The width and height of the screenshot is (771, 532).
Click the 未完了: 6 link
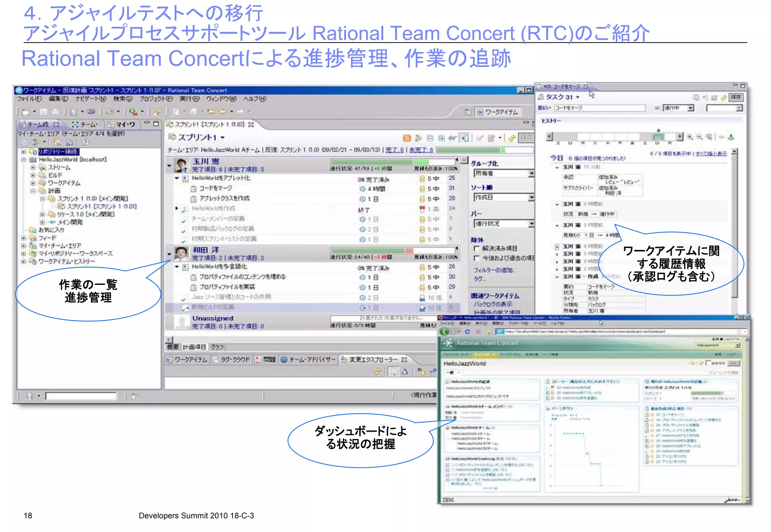[x=421, y=150]
